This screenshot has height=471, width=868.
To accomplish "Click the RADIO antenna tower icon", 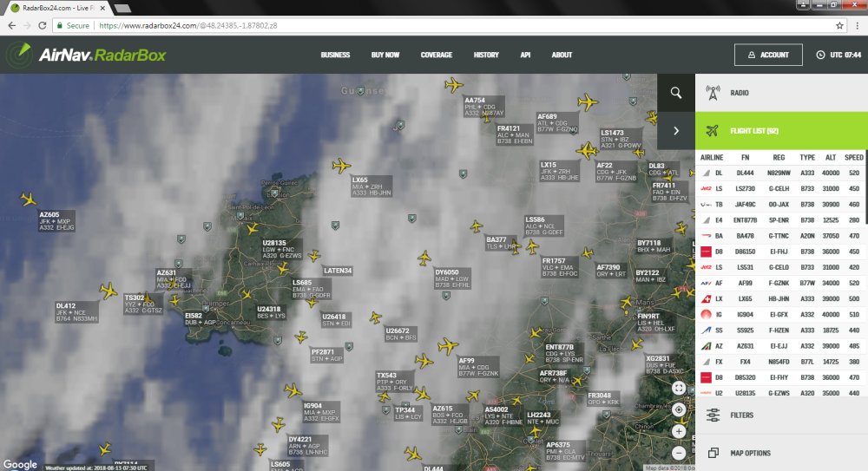I will point(713,93).
